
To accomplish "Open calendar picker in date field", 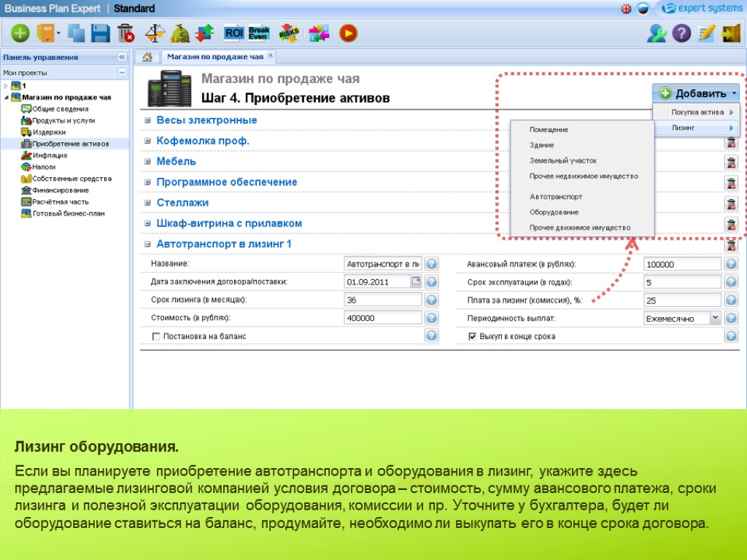I will (x=416, y=281).
